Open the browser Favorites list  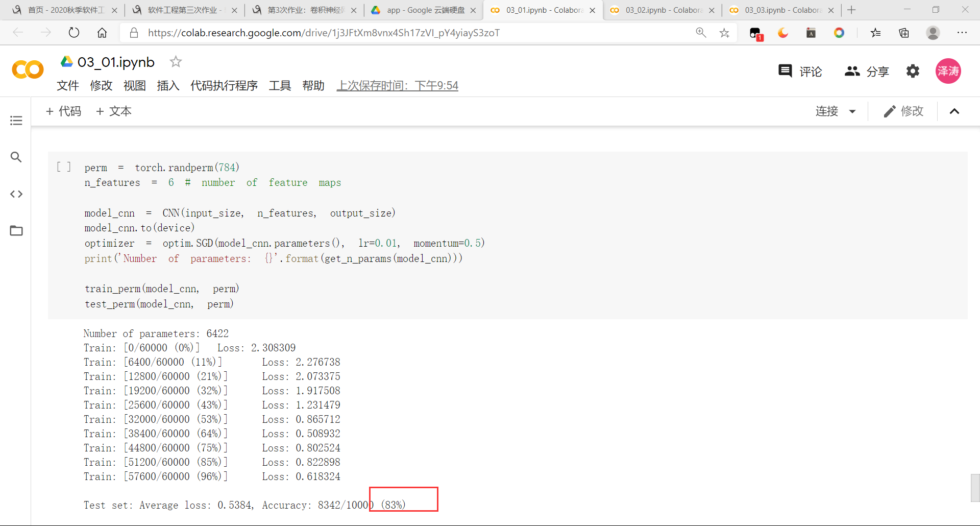coord(876,33)
